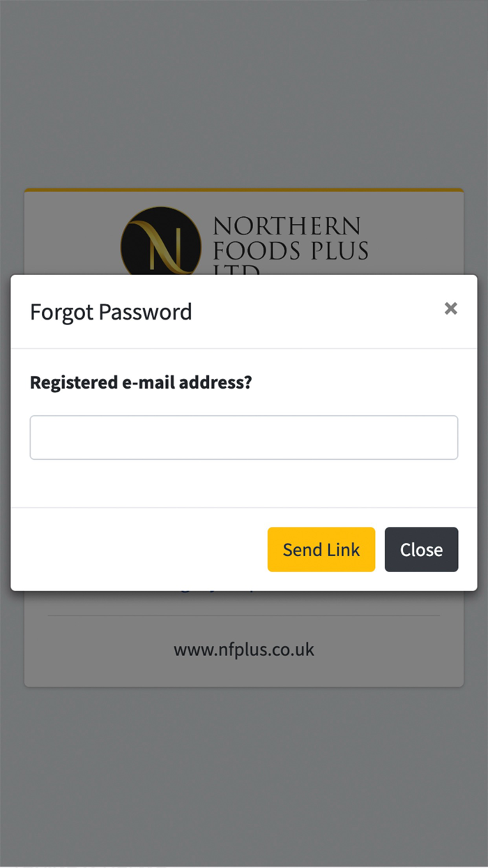488x868 pixels.
Task: Click the small cross at the dialog's top right
Action: 451,308
